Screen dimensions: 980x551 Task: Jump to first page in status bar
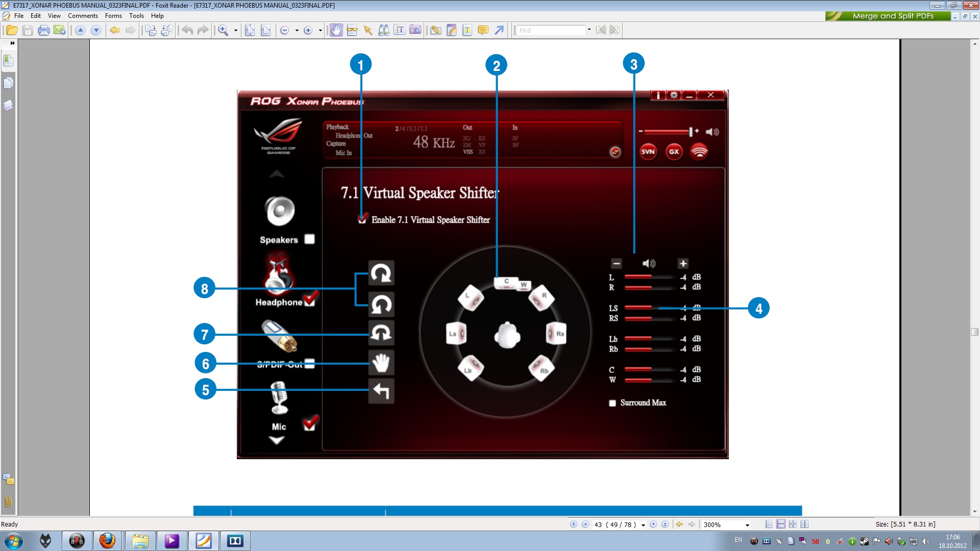[x=574, y=524]
